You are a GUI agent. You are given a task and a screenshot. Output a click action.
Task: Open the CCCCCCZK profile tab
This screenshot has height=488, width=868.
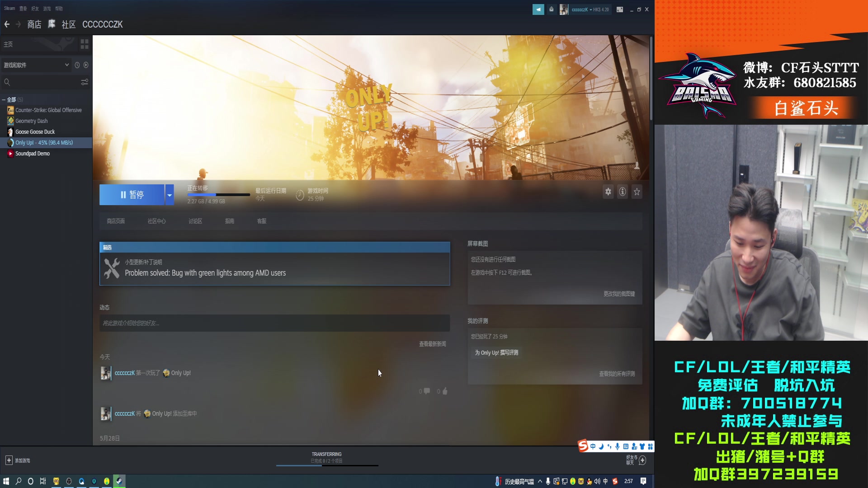[x=103, y=24]
